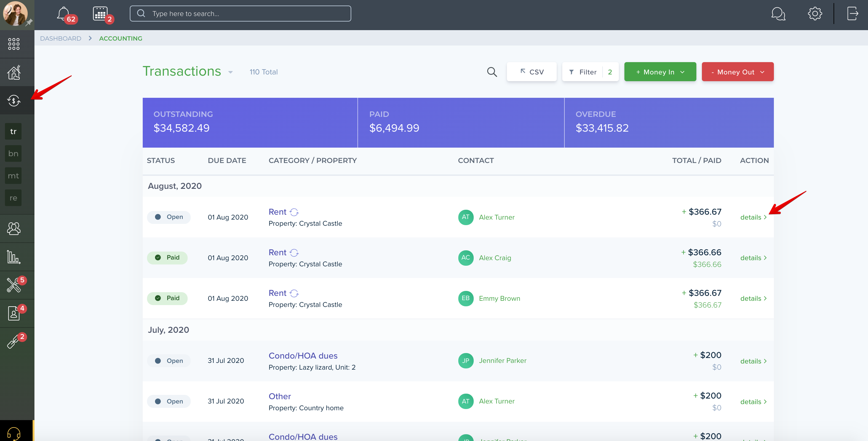
Task: Select the 're' sidebar submenu item
Action: tap(13, 198)
